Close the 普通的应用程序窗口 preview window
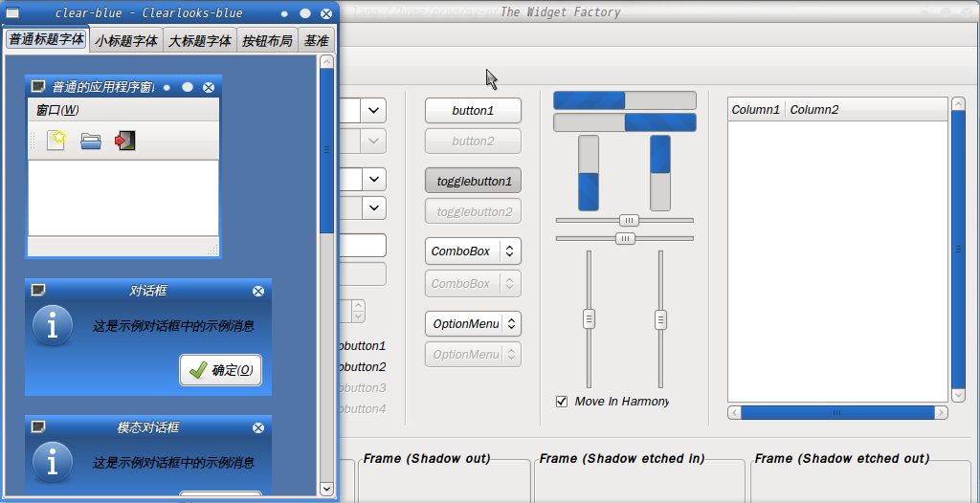The image size is (980, 503). point(209,87)
